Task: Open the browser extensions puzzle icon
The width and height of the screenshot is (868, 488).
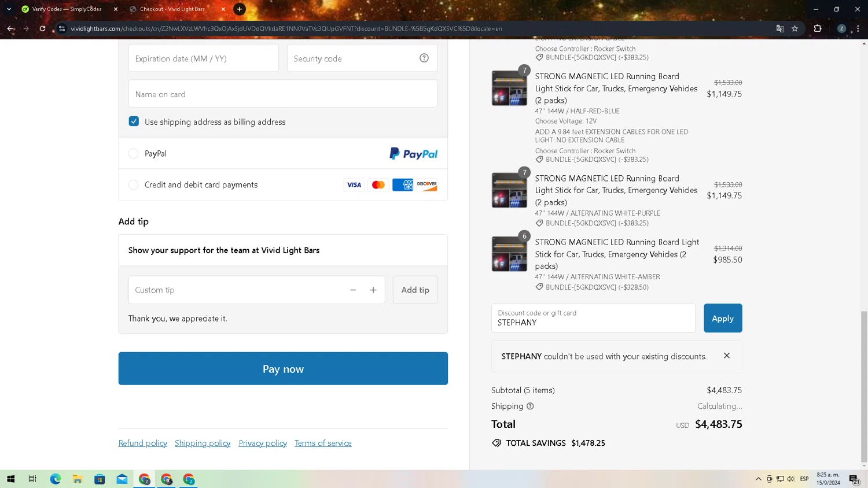Action: [x=818, y=28]
